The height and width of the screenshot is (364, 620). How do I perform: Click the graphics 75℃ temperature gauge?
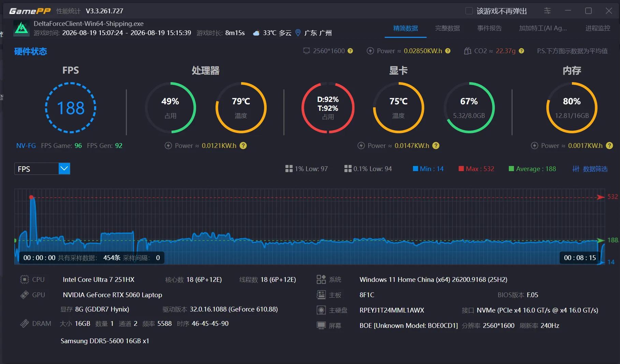click(x=398, y=108)
